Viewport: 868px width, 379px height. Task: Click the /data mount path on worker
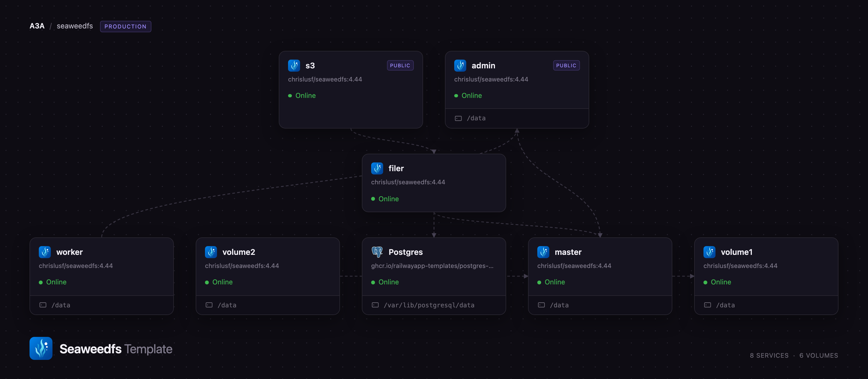pos(61,305)
